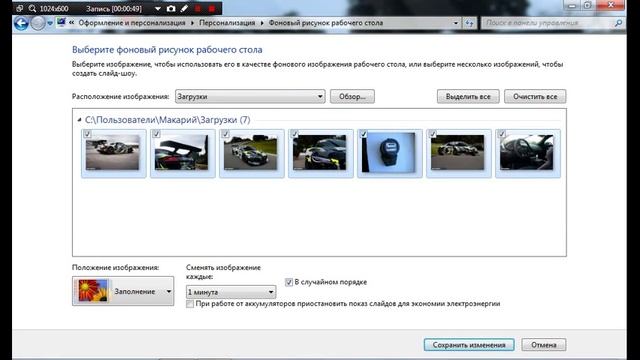Enable pause slideshow on battery checkbox

[x=190, y=304]
